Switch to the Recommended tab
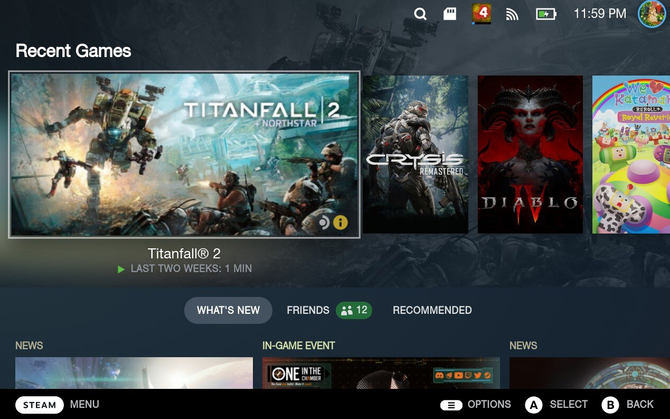Screen dimensions: 670x419 coord(432,310)
